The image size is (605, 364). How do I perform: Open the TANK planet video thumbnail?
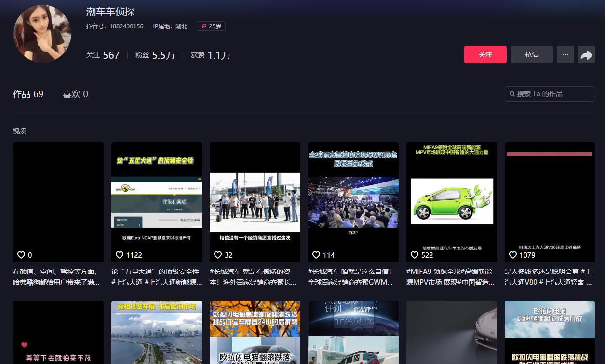coord(353,332)
